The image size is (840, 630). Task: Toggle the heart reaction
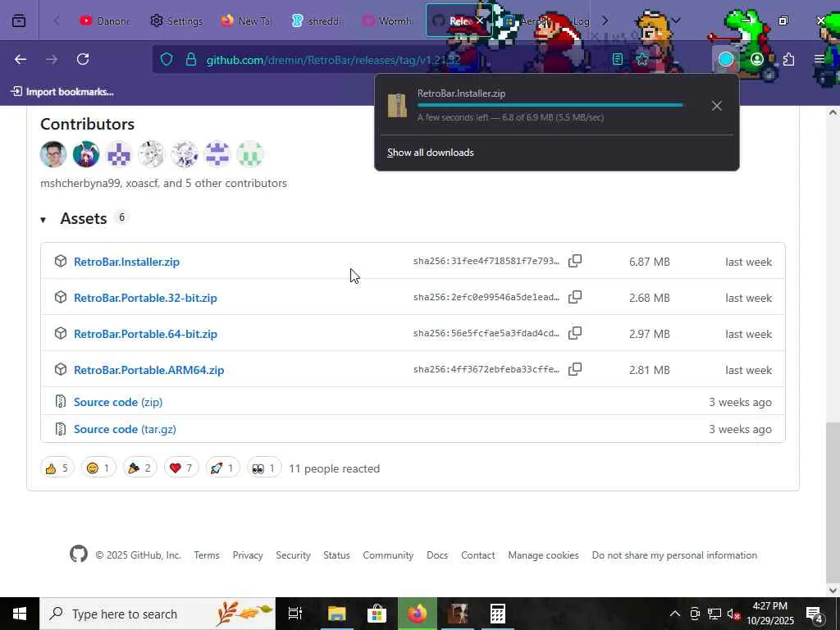point(181,468)
